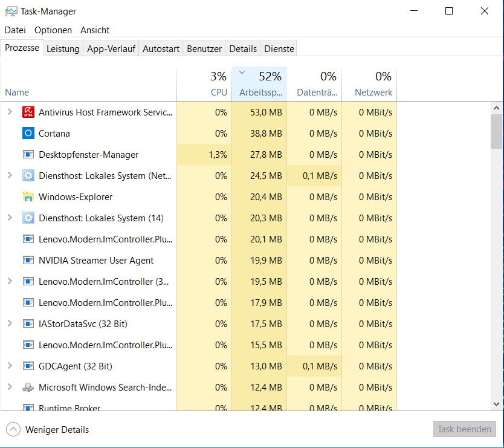
Task: Click gear icon of Diensthost Lokales System (14)
Action: coord(28,218)
